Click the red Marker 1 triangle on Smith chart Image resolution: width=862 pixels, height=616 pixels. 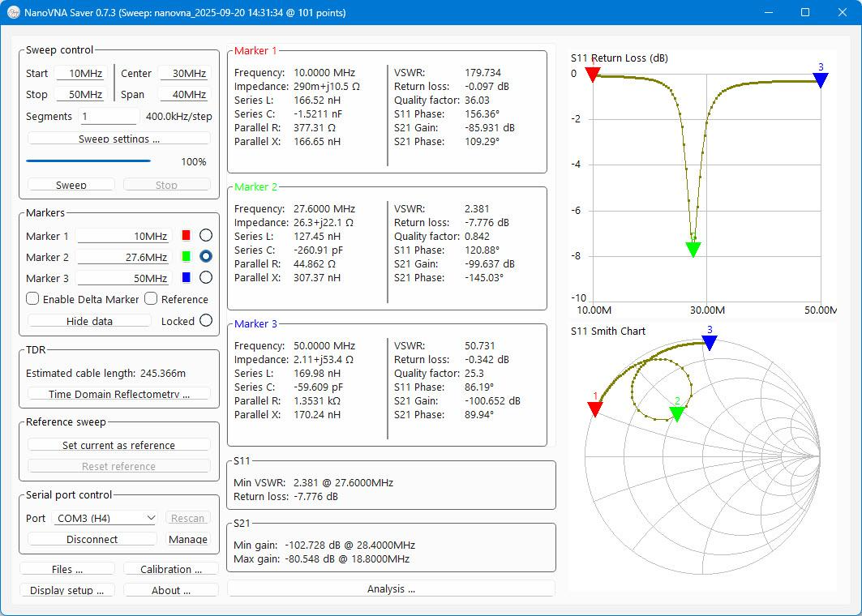pyautogui.click(x=595, y=409)
